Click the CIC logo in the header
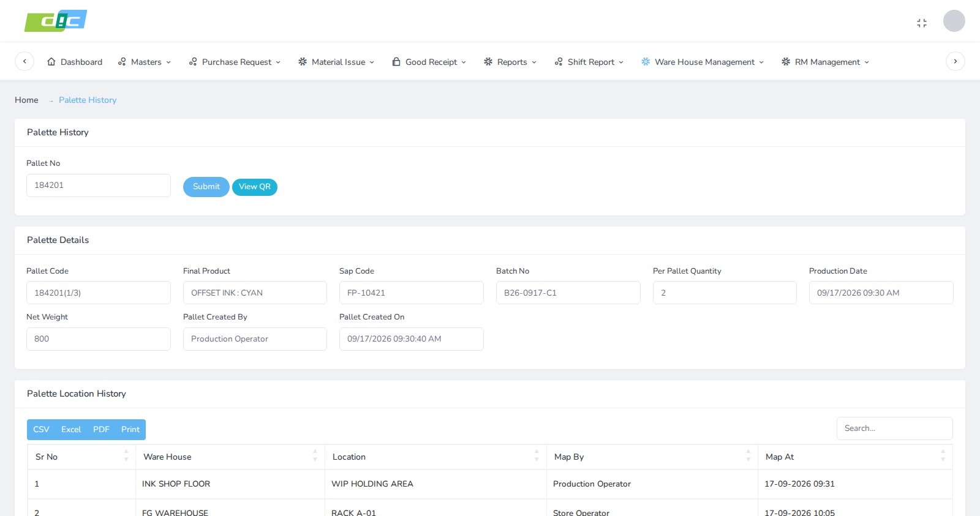Viewport: 980px width, 516px height. [x=56, y=21]
